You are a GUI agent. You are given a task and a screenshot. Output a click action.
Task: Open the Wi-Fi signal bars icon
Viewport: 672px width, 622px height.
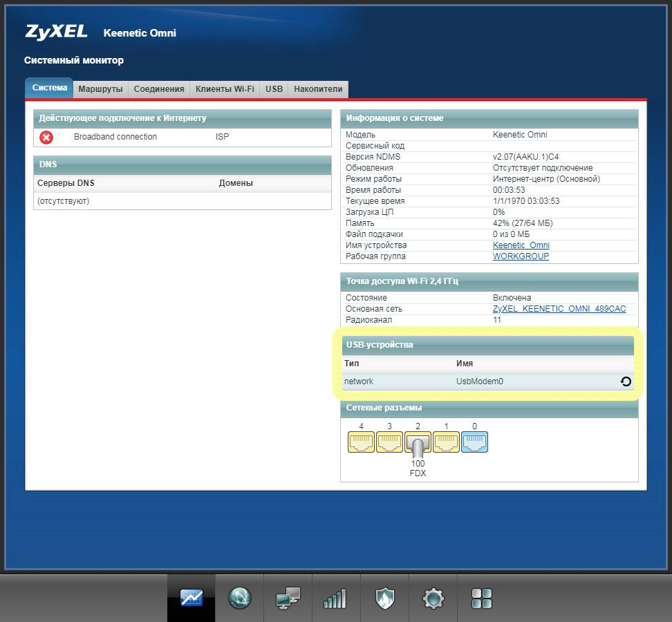coord(335,598)
